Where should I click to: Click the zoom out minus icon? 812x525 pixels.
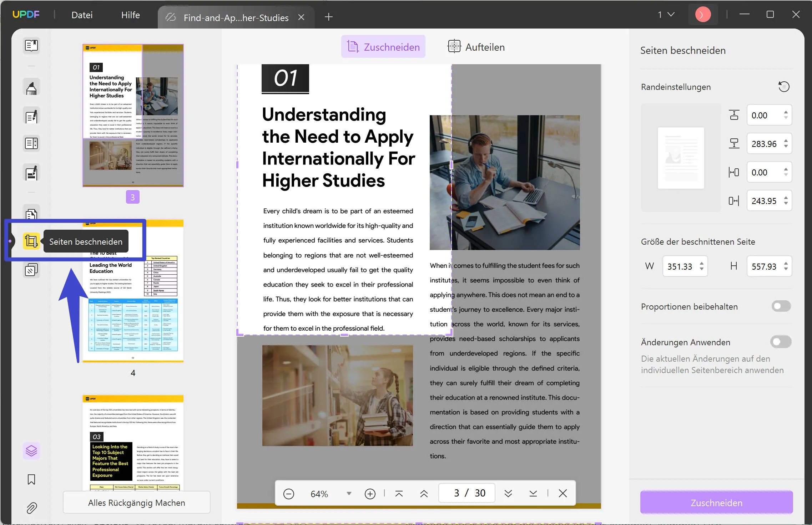pos(288,494)
